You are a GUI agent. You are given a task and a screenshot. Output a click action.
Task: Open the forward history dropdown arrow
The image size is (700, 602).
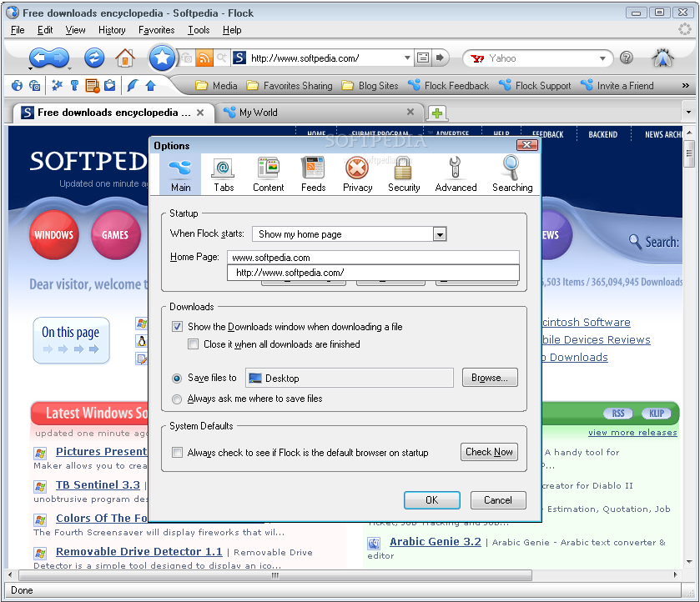point(69,68)
